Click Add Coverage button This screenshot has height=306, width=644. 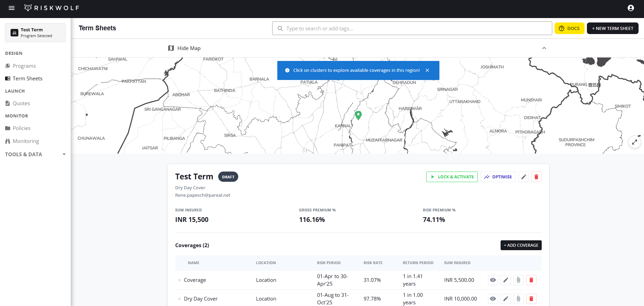click(521, 245)
